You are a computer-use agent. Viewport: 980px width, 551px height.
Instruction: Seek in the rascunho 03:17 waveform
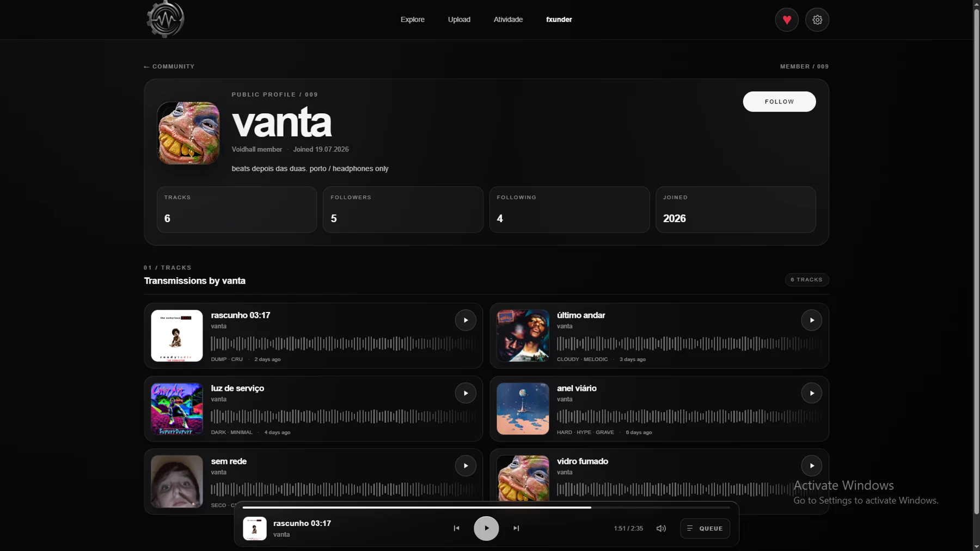point(343,344)
